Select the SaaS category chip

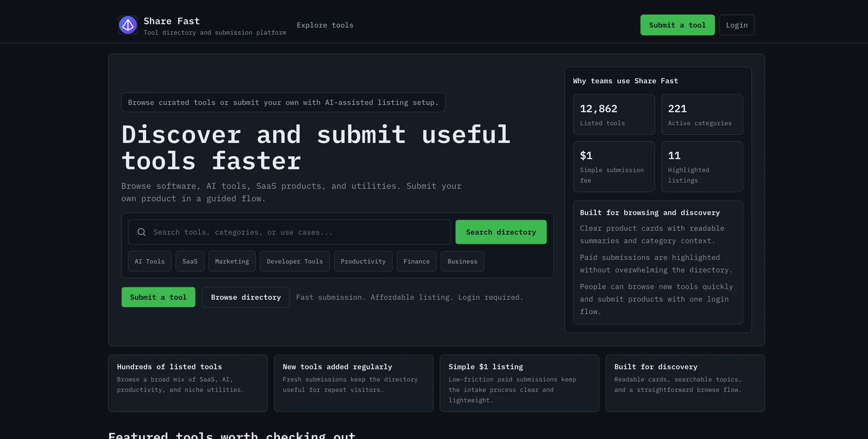pos(190,262)
